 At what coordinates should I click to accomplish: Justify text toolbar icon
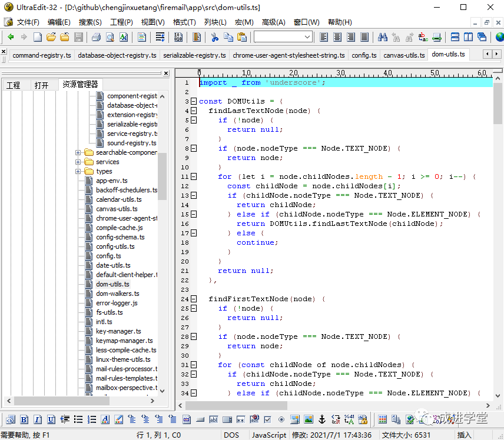364,37
